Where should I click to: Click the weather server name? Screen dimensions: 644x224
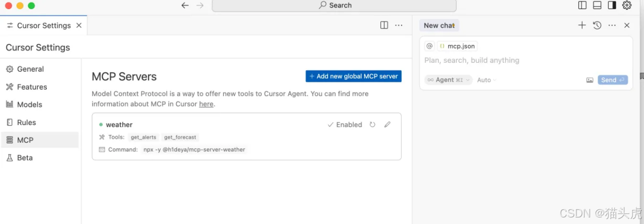(x=119, y=125)
